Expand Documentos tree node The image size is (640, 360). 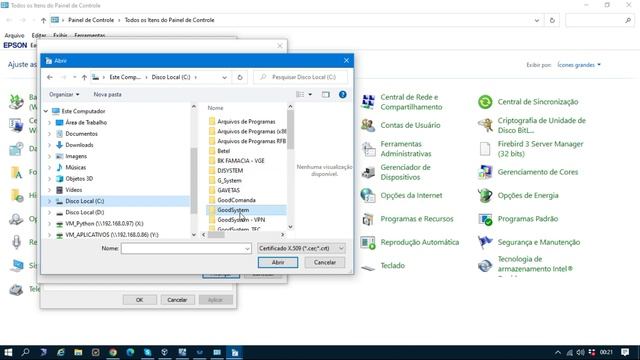coord(50,133)
